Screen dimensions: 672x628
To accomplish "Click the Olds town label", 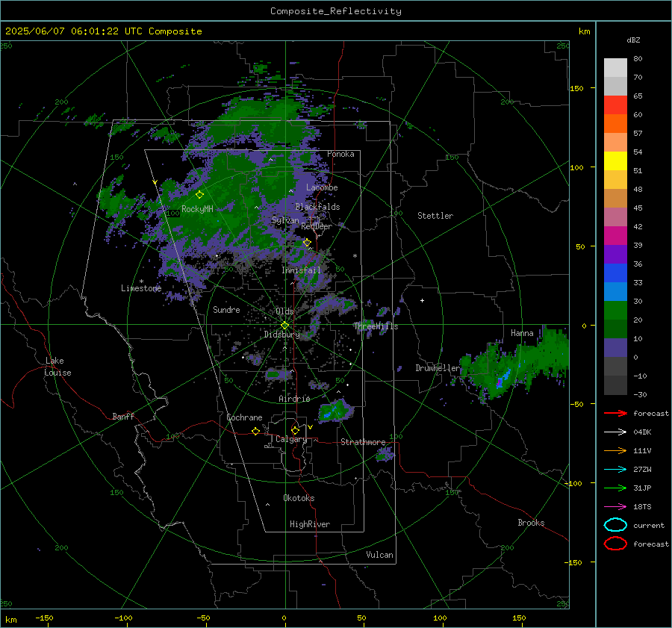I will point(284,311).
